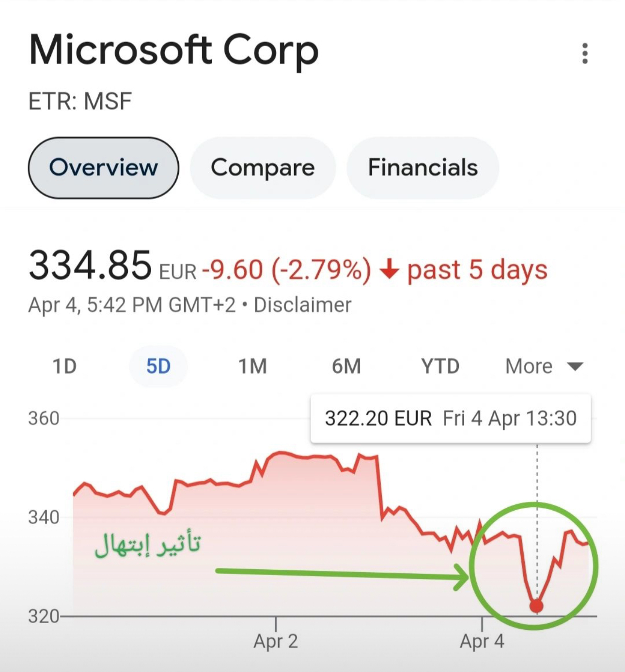Select the Overview tab
This screenshot has height=672, width=625.
point(103,168)
